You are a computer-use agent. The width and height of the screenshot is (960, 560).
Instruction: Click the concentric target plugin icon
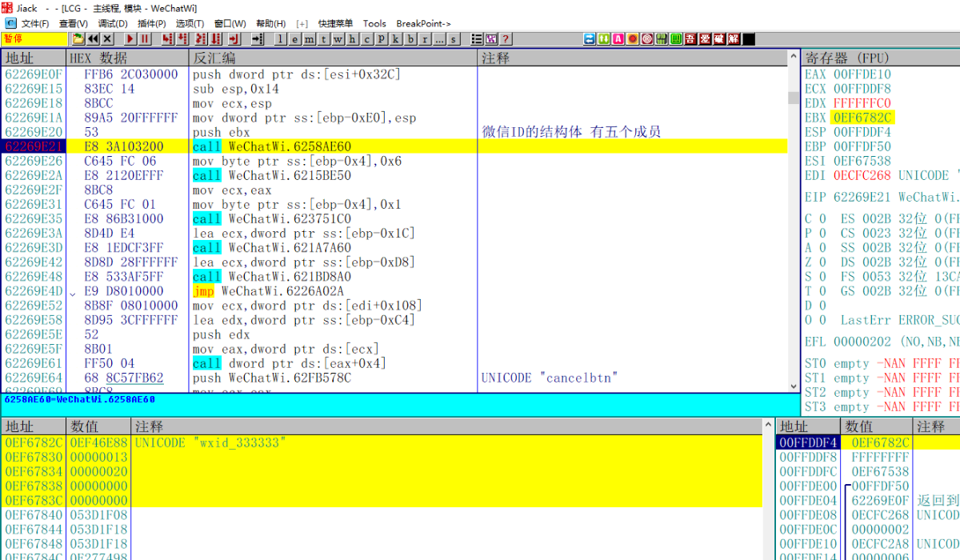[x=646, y=38]
